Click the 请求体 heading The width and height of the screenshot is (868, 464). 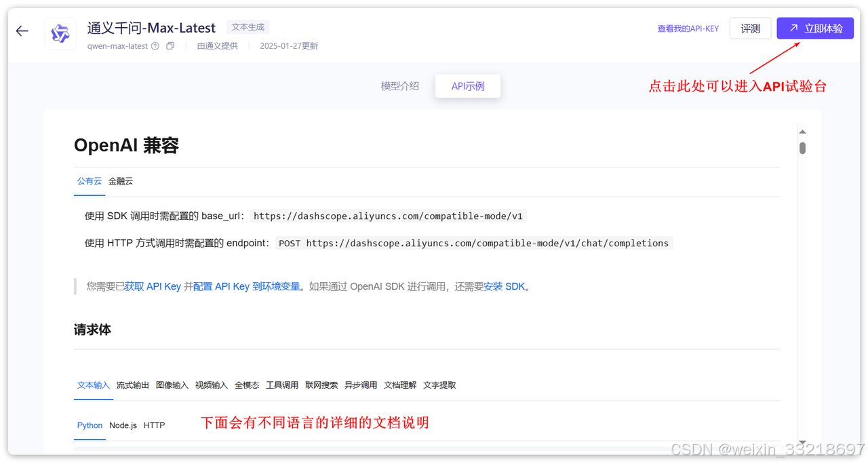point(92,330)
